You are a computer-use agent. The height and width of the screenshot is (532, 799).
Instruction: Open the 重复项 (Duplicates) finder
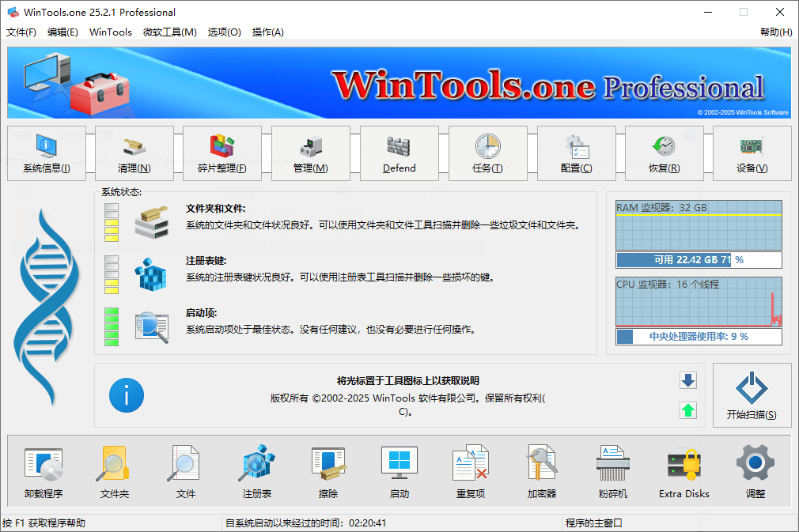(x=470, y=471)
